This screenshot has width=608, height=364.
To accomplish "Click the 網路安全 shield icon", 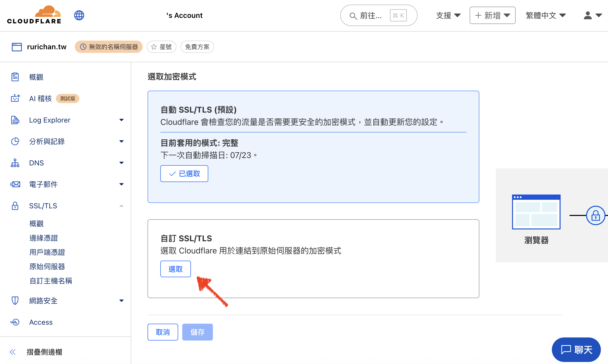I will (15, 301).
